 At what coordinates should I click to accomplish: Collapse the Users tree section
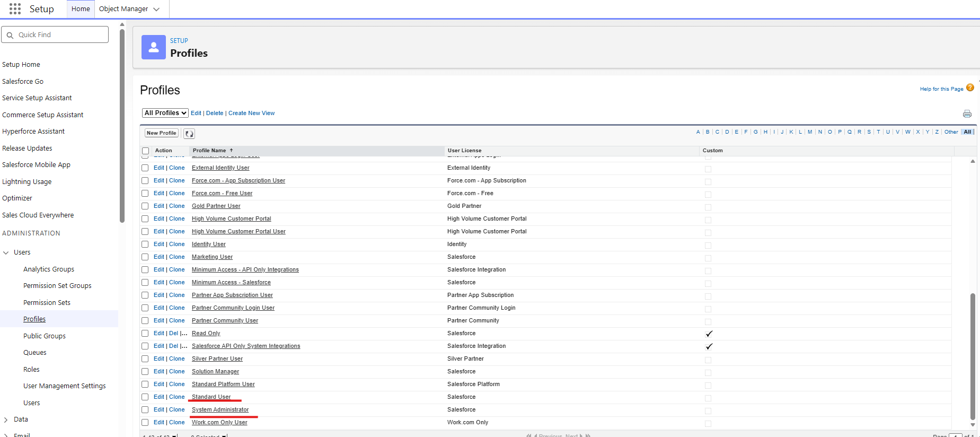click(x=6, y=253)
